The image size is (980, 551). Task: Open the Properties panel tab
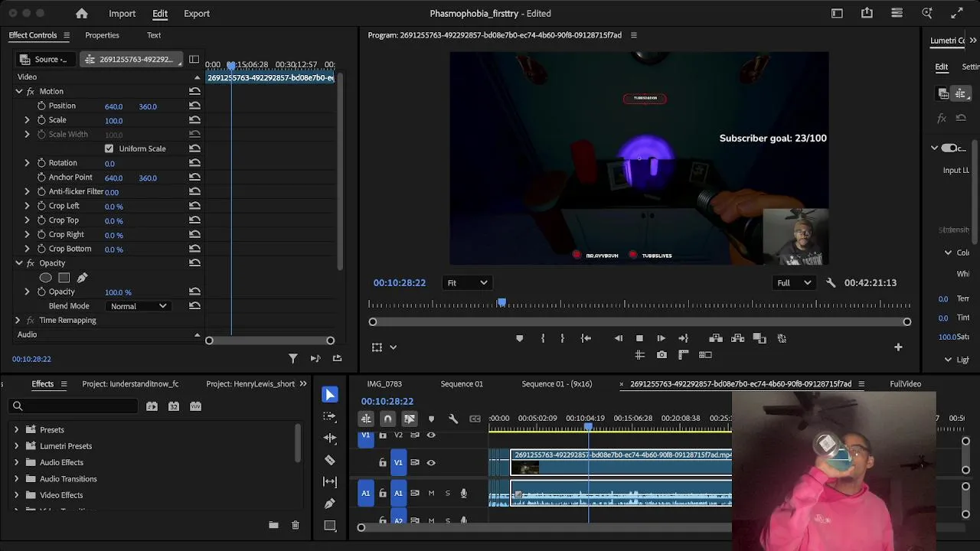[x=102, y=35]
